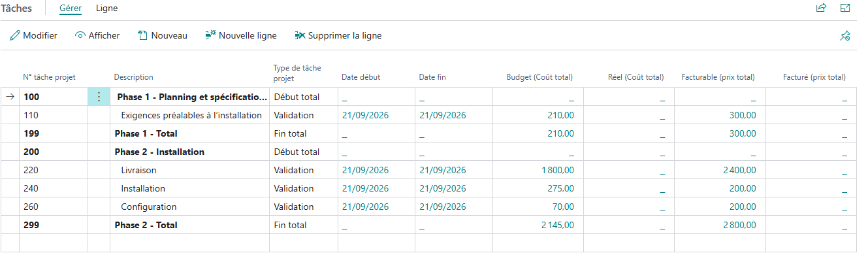The width and height of the screenshot is (868, 253).
Task: Open row options for task 100
Action: click(x=99, y=97)
